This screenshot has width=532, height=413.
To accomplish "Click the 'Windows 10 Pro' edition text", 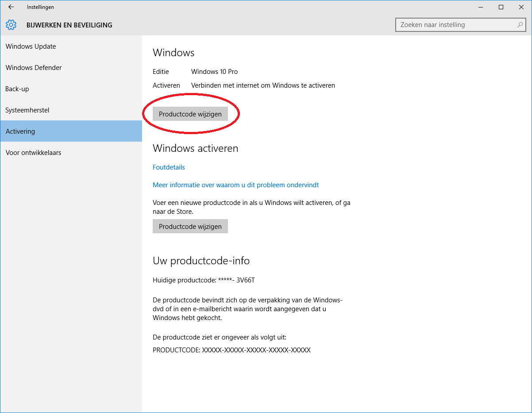I will click(x=215, y=72).
